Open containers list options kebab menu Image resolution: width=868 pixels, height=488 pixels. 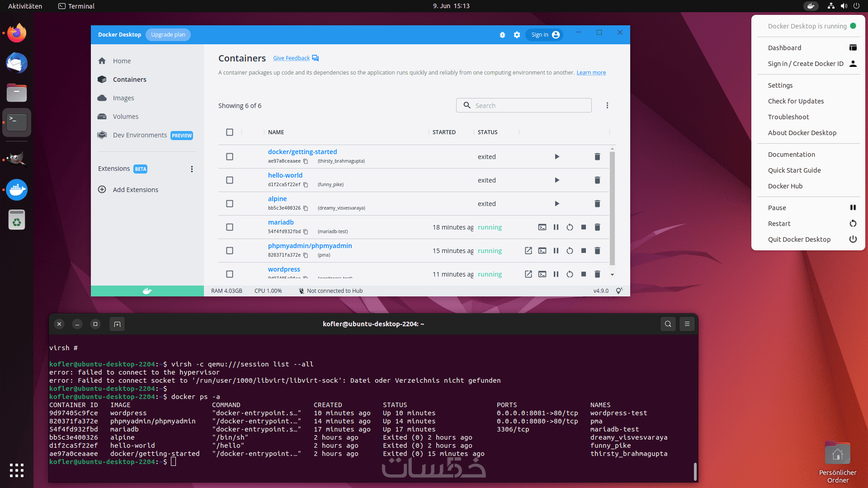[607, 105]
